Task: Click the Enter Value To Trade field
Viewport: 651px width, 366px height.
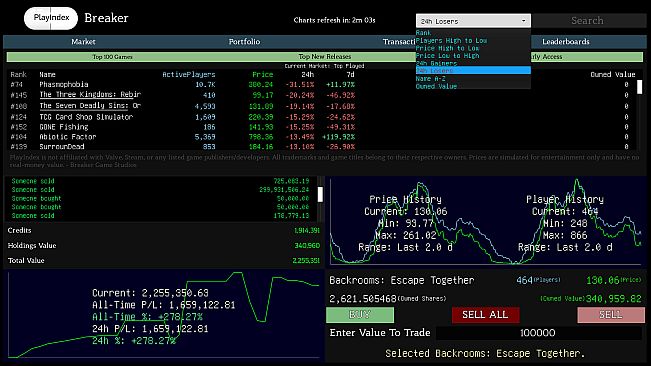Action: 538,333
